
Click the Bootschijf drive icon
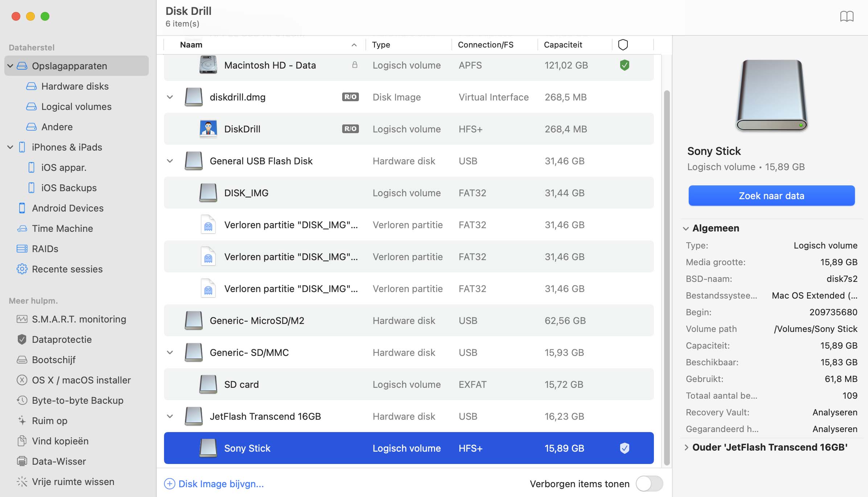point(22,360)
